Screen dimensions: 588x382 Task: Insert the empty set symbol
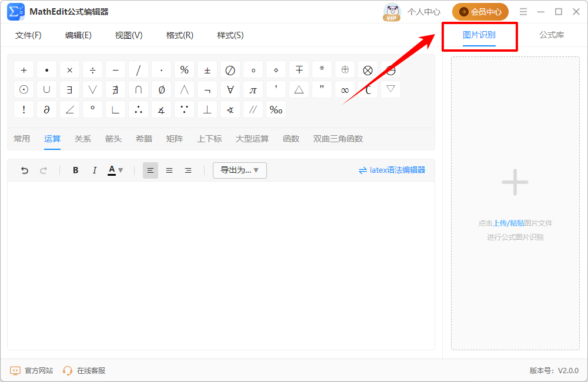click(161, 89)
